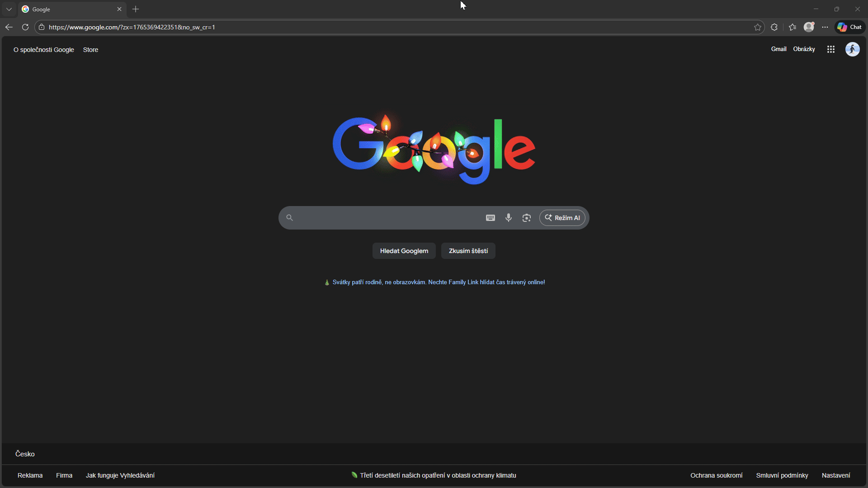The image size is (868, 488).
Task: Open Google Lens image search
Action: tap(526, 217)
